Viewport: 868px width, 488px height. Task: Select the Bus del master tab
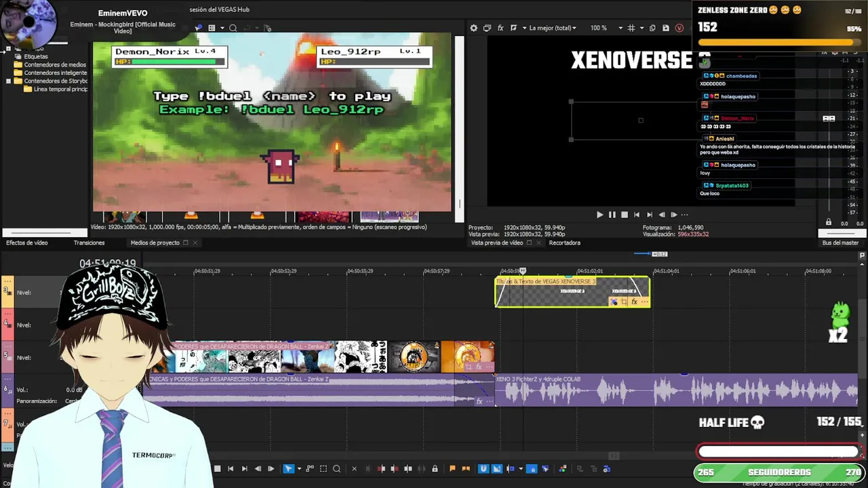click(x=840, y=243)
